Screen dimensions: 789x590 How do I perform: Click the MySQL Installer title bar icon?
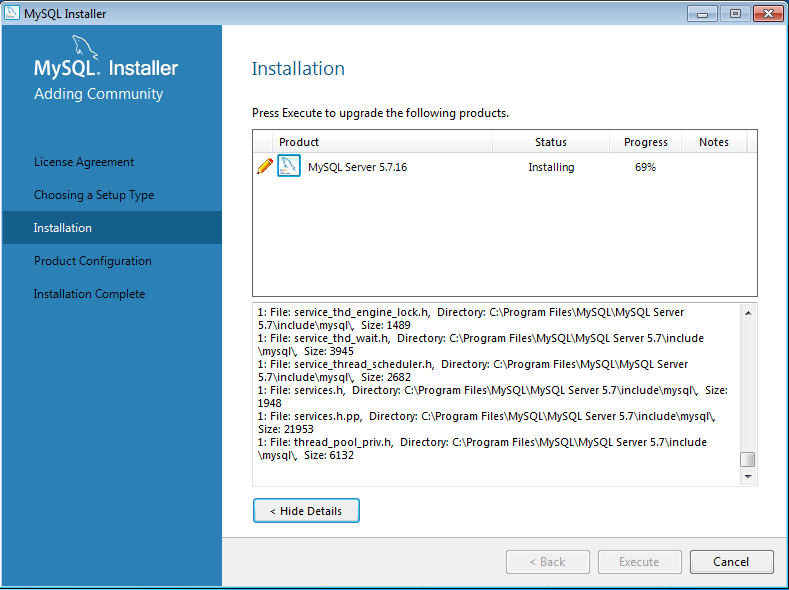coord(12,13)
